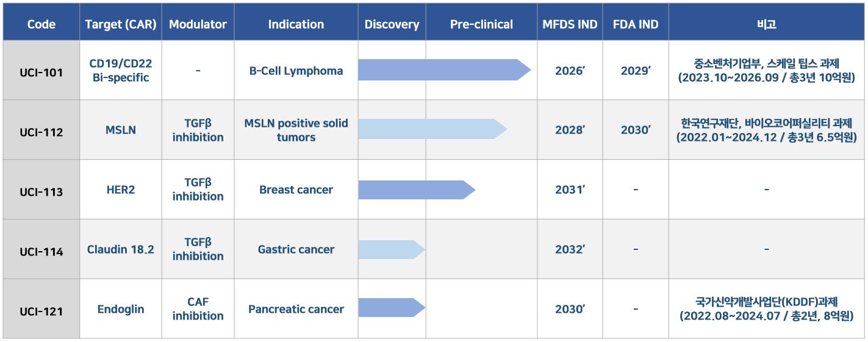Click the 2029' FDA IND value

click(x=636, y=71)
